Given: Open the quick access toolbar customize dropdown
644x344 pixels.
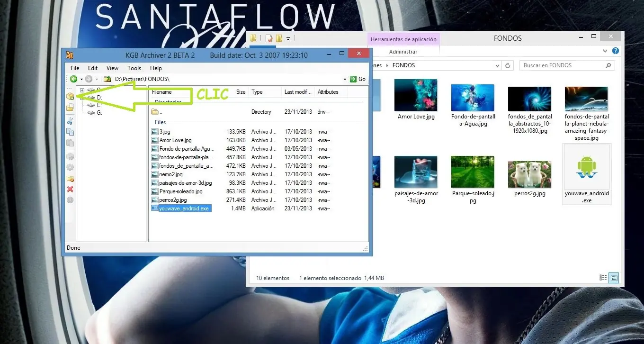Looking at the screenshot, I should click(x=288, y=38).
